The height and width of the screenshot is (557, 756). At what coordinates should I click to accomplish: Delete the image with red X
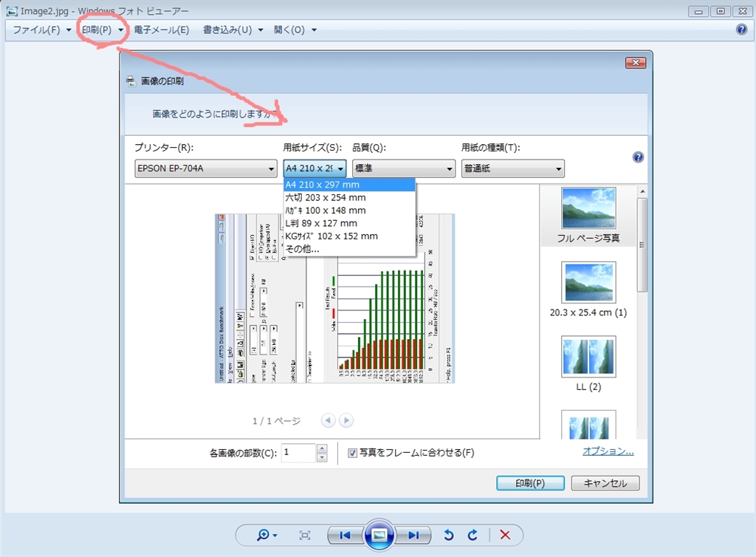point(505,535)
